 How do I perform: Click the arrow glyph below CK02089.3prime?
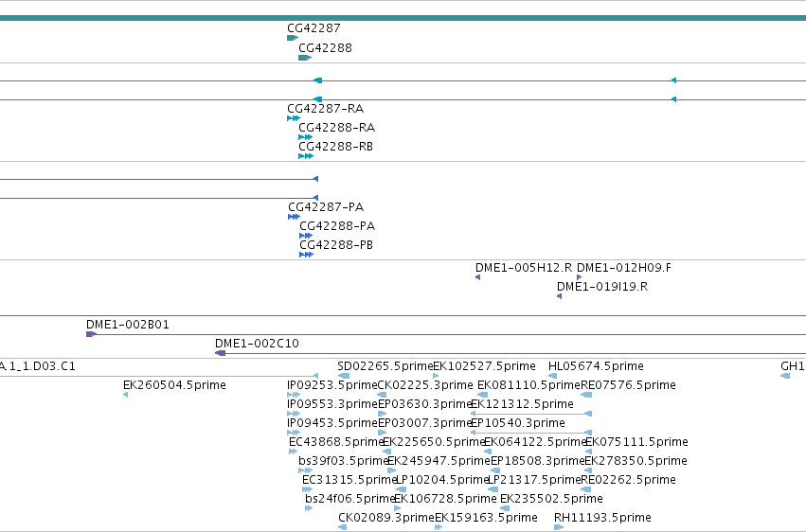(x=342, y=527)
